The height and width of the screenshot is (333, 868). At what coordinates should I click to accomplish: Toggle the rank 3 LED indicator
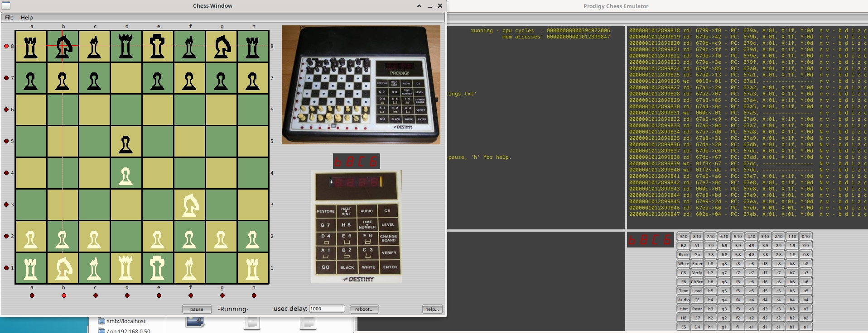point(6,205)
